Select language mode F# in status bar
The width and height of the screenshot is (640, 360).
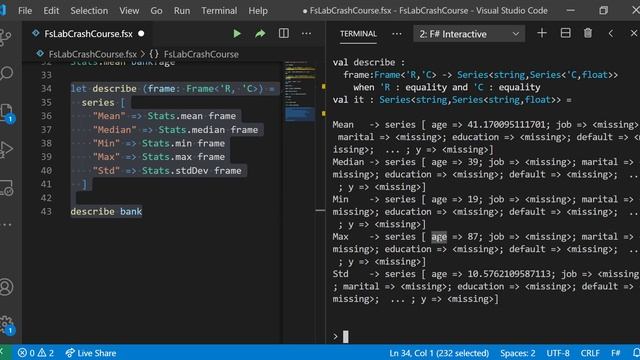[x=616, y=353]
